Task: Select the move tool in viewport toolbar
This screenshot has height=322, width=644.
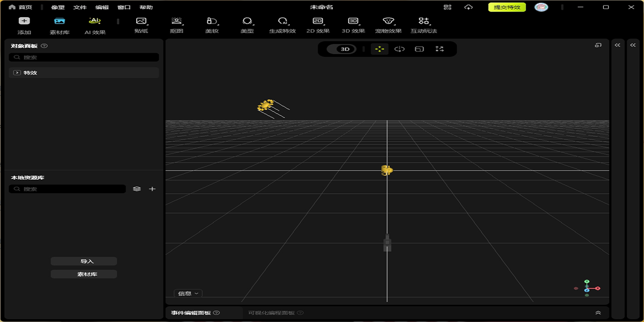Action: [379, 49]
